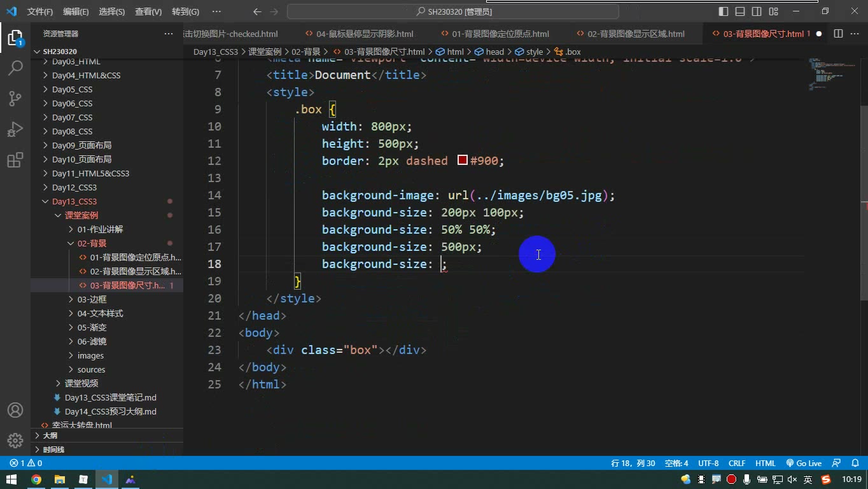Image resolution: width=868 pixels, height=489 pixels.
Task: Toggle bottom panel layout button
Action: [x=740, y=11]
